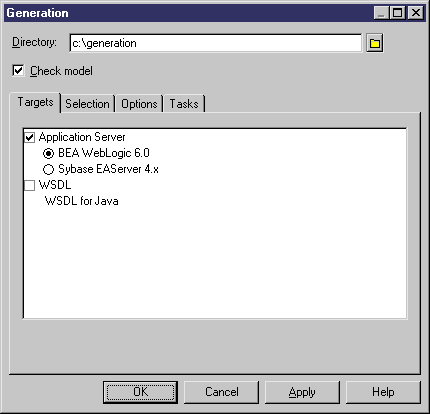Choose Sybase EAServer 4.x radio option
This screenshot has width=430, height=414.
pos(48,169)
